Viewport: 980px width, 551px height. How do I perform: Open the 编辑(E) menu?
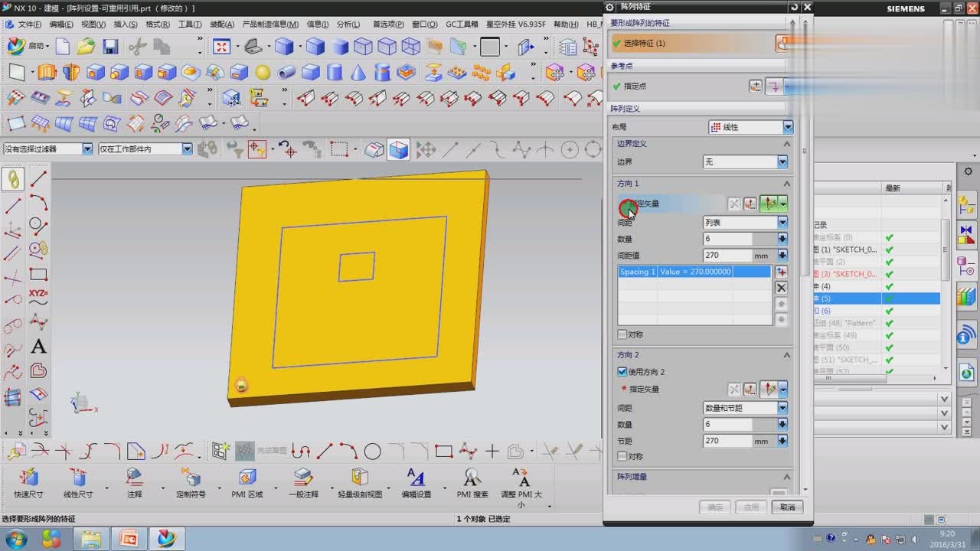pos(61,24)
